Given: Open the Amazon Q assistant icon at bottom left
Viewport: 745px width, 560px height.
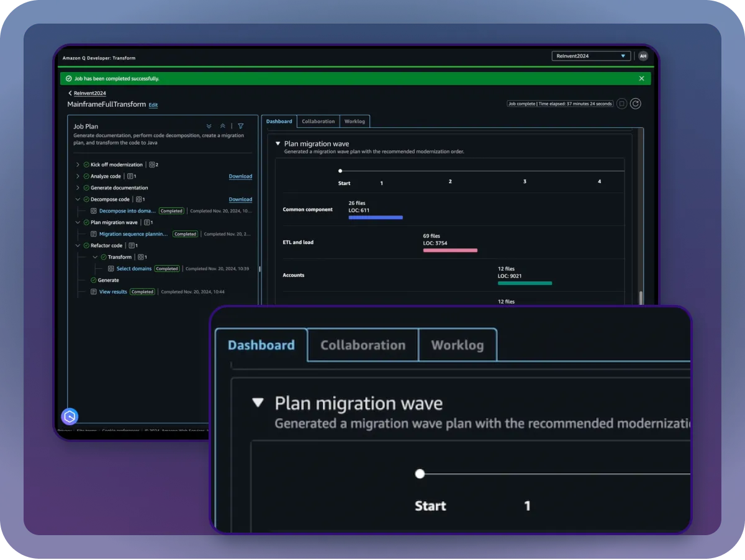Looking at the screenshot, I should coord(69,416).
